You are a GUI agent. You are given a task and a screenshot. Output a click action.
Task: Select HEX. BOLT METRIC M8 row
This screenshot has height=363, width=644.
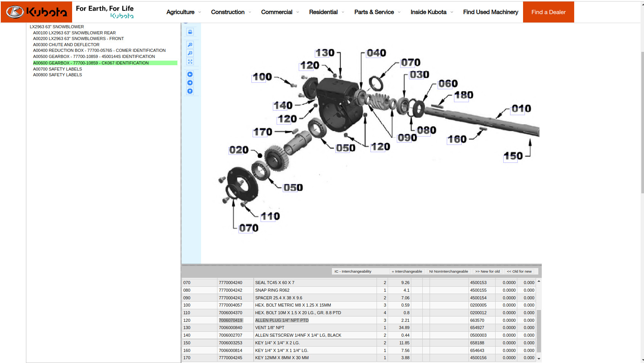(359, 305)
